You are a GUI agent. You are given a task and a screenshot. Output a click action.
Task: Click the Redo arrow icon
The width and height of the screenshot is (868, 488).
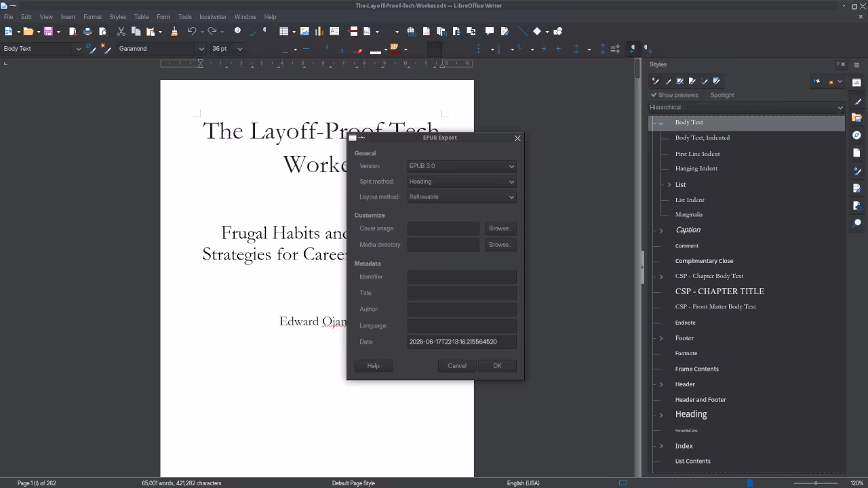tap(212, 31)
